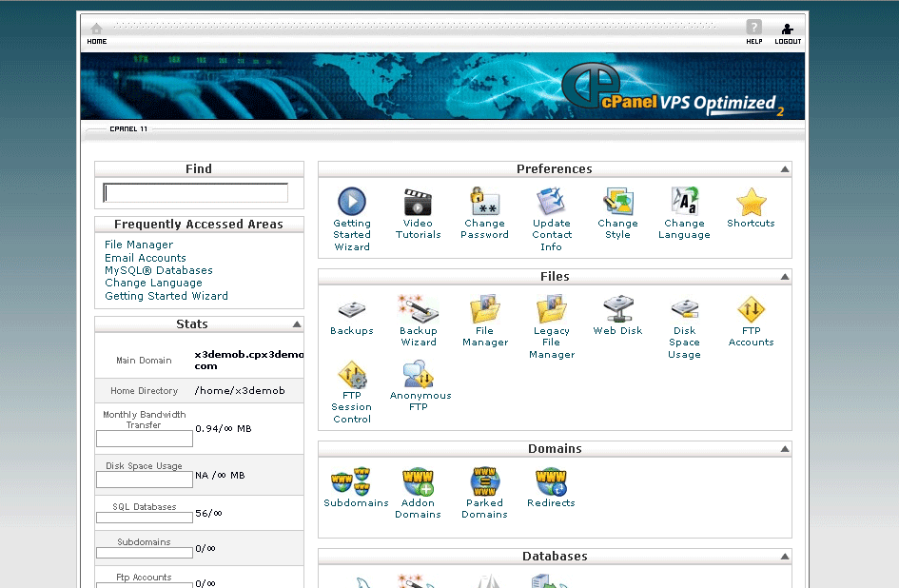The width and height of the screenshot is (899, 588).
Task: Type in the Find search box
Action: [194, 191]
